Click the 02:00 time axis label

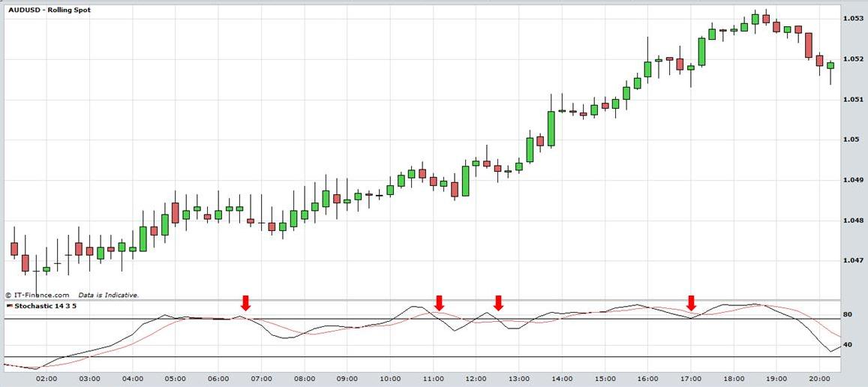[x=46, y=379]
